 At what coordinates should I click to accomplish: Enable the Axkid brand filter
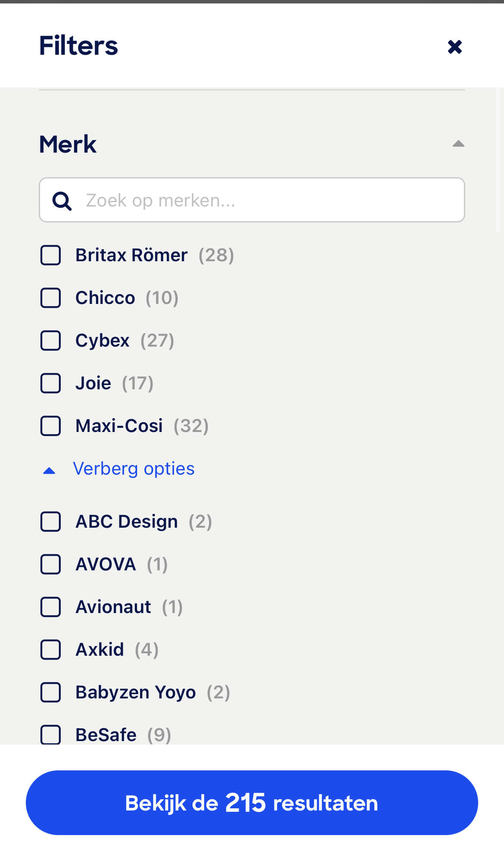(x=50, y=650)
